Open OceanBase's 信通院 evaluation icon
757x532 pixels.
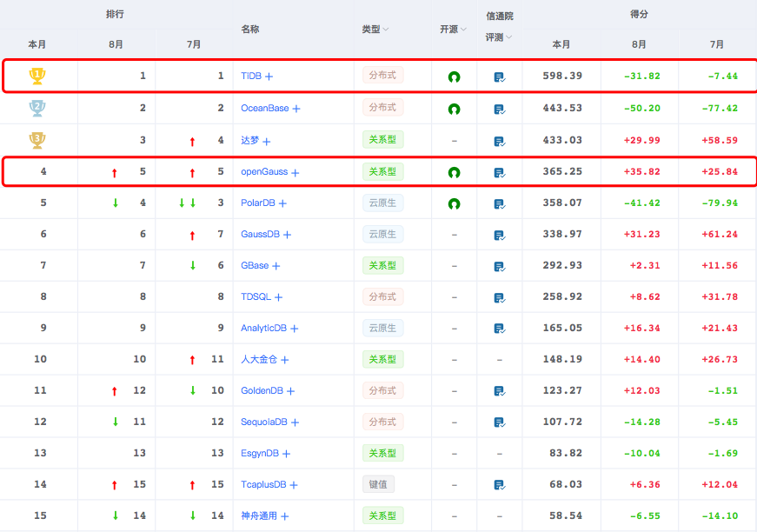tap(499, 110)
